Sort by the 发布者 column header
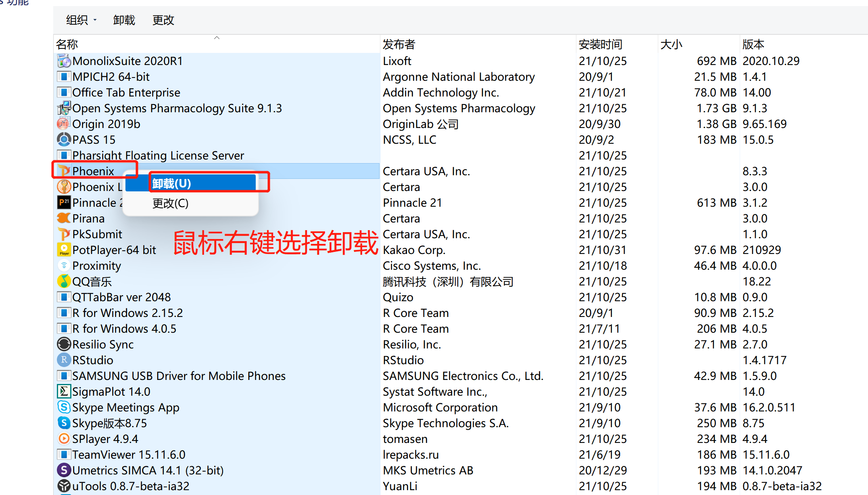 coord(478,44)
